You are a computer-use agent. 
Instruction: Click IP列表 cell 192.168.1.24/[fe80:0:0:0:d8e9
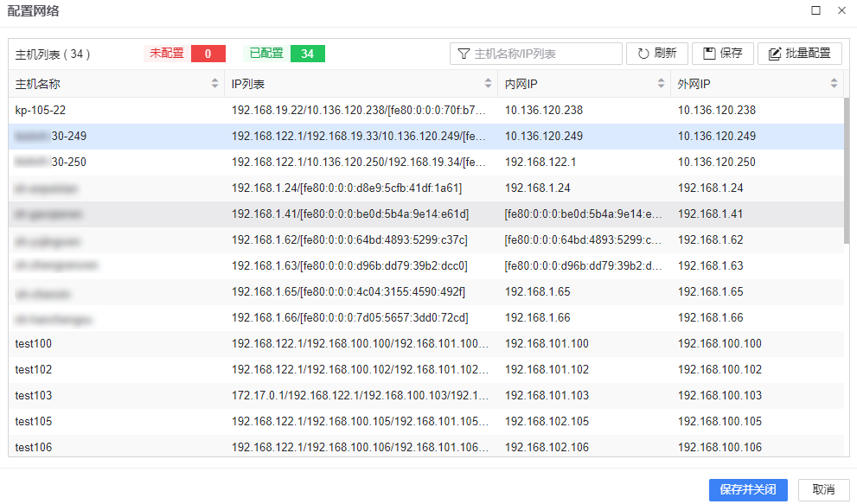pyautogui.click(x=347, y=188)
